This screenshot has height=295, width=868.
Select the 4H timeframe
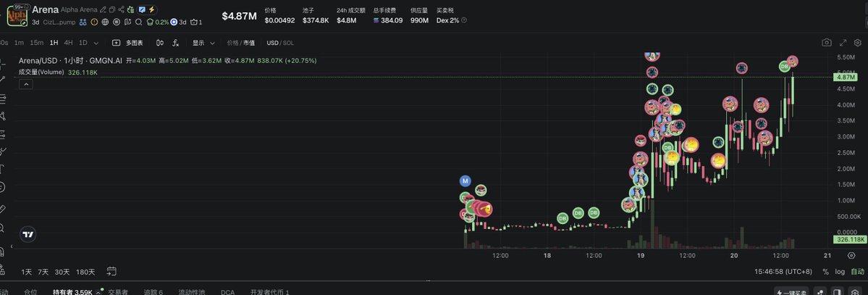tap(68, 43)
